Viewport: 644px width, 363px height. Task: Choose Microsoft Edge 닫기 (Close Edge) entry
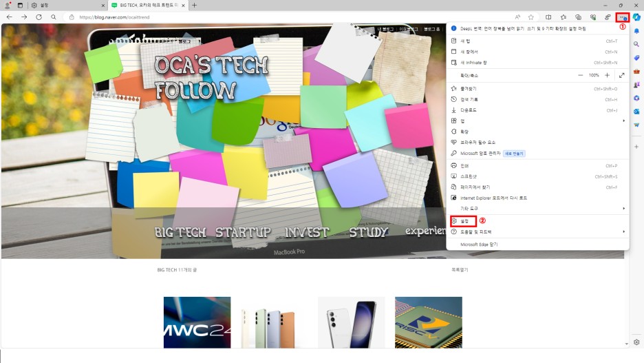[x=537, y=245]
